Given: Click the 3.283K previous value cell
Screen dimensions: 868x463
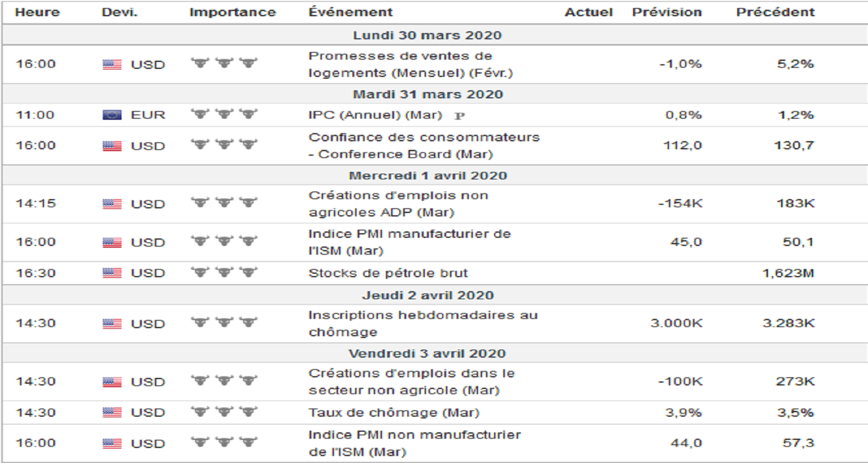Looking at the screenshot, I should 788,324.
